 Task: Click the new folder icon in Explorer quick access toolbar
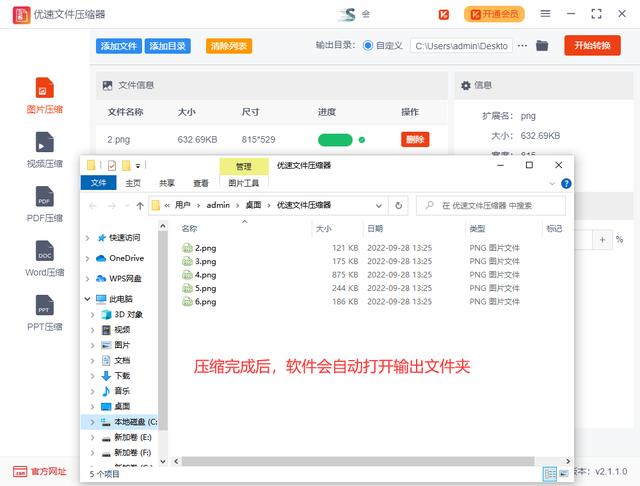click(x=126, y=165)
